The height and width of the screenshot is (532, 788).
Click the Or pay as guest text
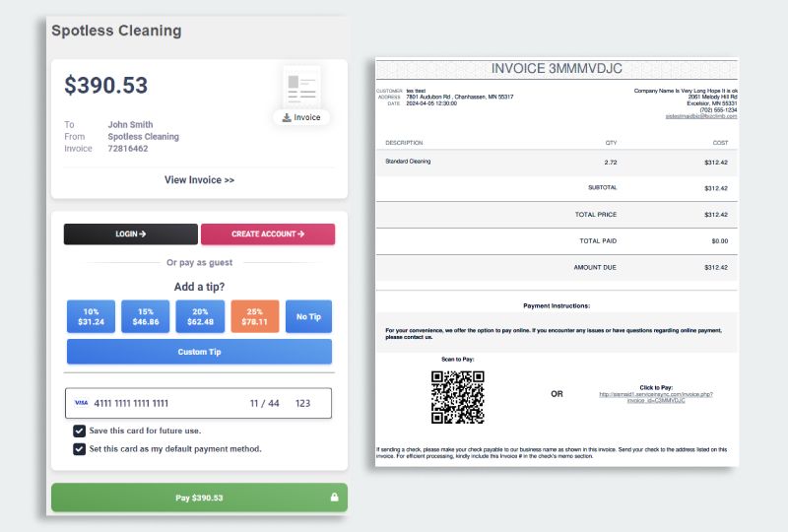pos(199,262)
